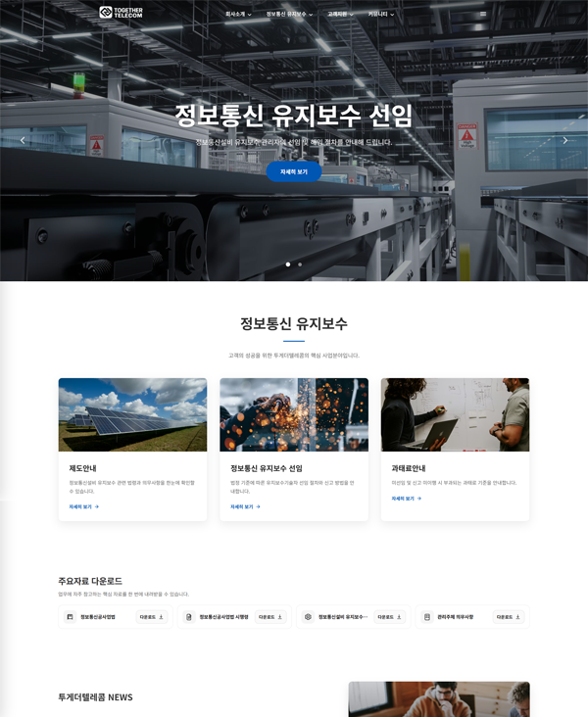This screenshot has width=588, height=717.
Task: Click the 정보통신공사업법 item label
Action: tap(98, 617)
